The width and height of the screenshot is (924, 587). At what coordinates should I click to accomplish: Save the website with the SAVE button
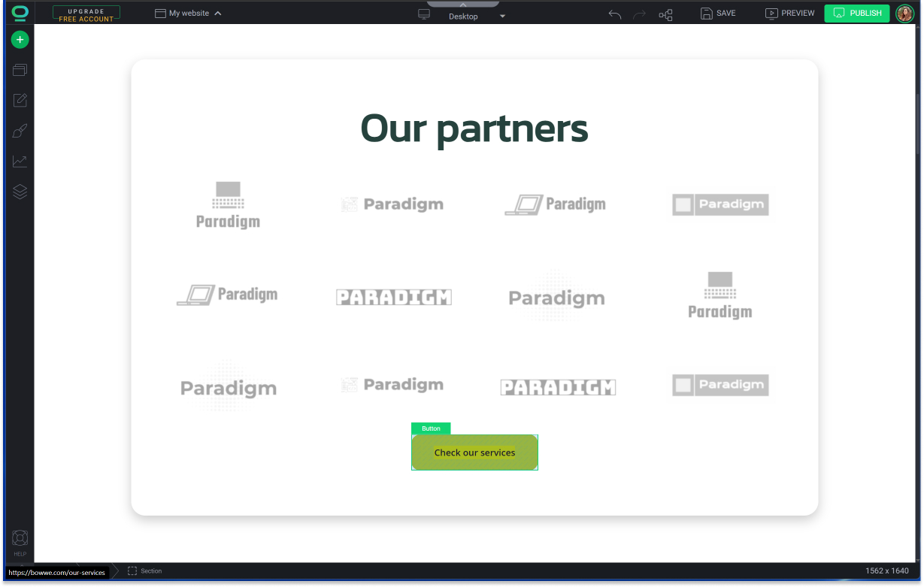pos(718,14)
